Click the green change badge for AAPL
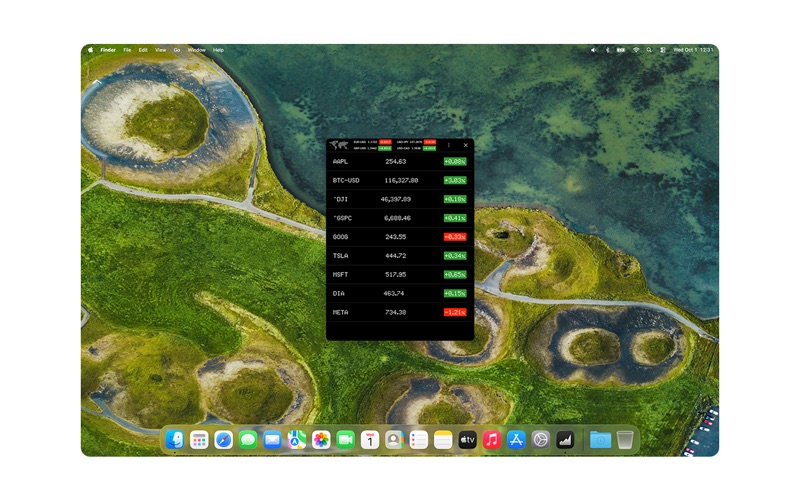 click(455, 162)
